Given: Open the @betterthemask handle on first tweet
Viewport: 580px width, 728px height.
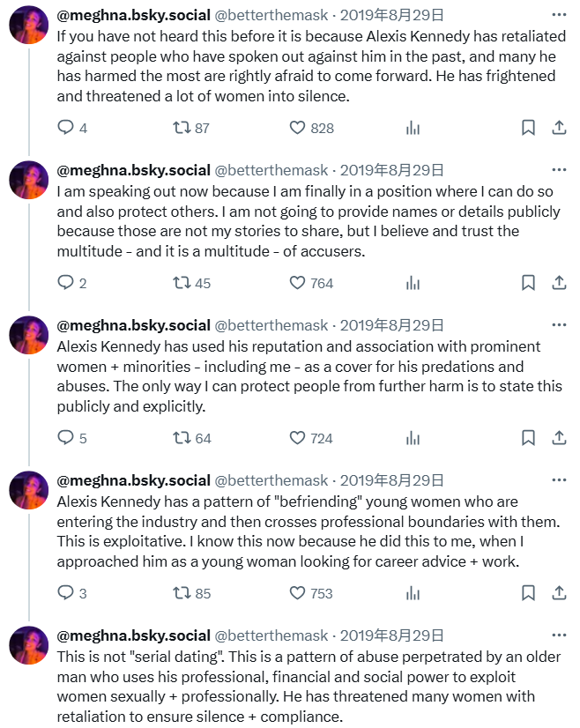Looking at the screenshot, I should click(x=271, y=15).
